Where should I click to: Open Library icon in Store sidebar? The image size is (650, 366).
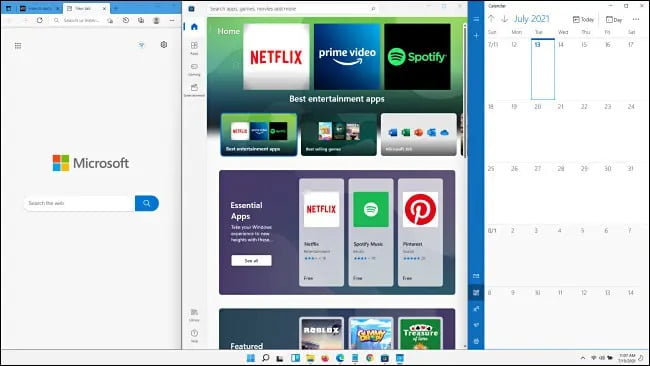point(194,314)
